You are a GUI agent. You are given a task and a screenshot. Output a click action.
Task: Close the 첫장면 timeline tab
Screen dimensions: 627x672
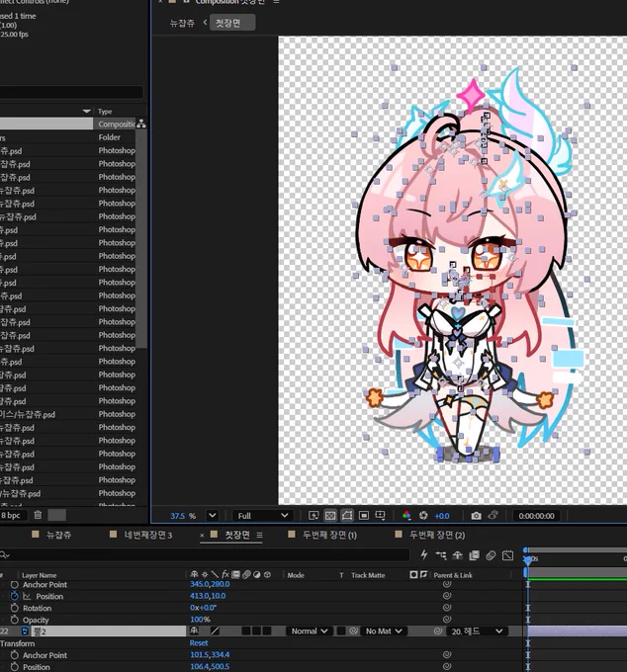click(202, 536)
